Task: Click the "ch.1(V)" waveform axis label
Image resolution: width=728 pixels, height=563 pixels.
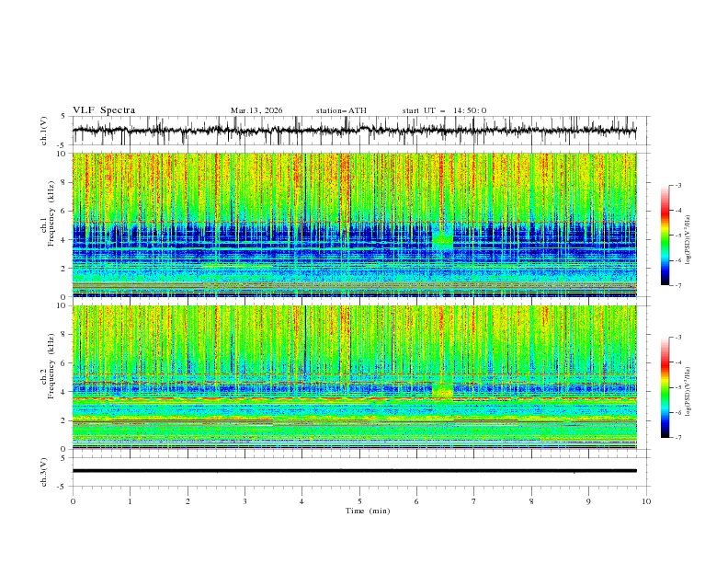Action: [44, 131]
